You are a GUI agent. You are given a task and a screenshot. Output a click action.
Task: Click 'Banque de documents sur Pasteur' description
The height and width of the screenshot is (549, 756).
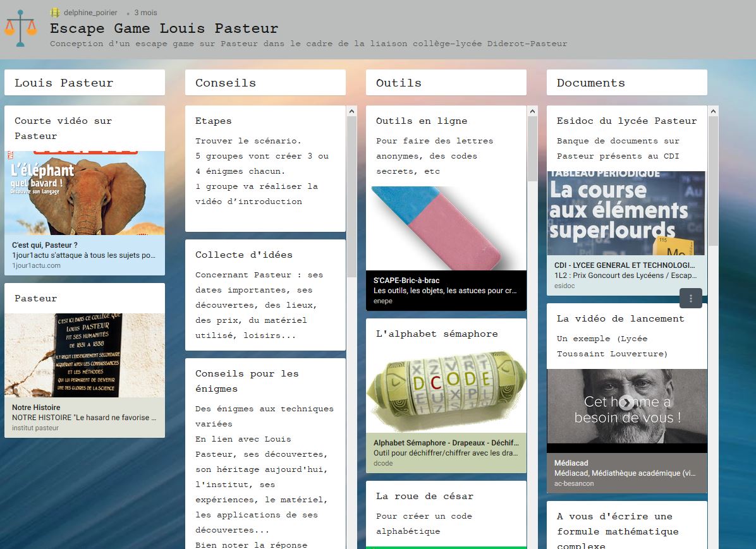(x=618, y=148)
